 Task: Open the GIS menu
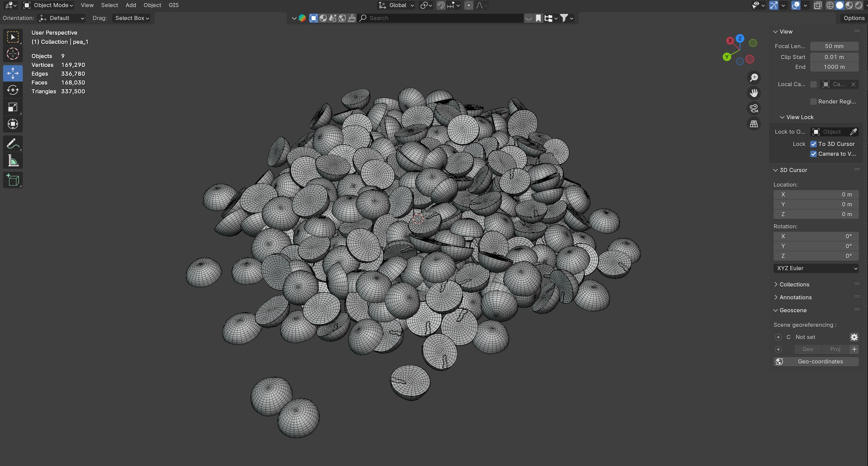pos(174,5)
